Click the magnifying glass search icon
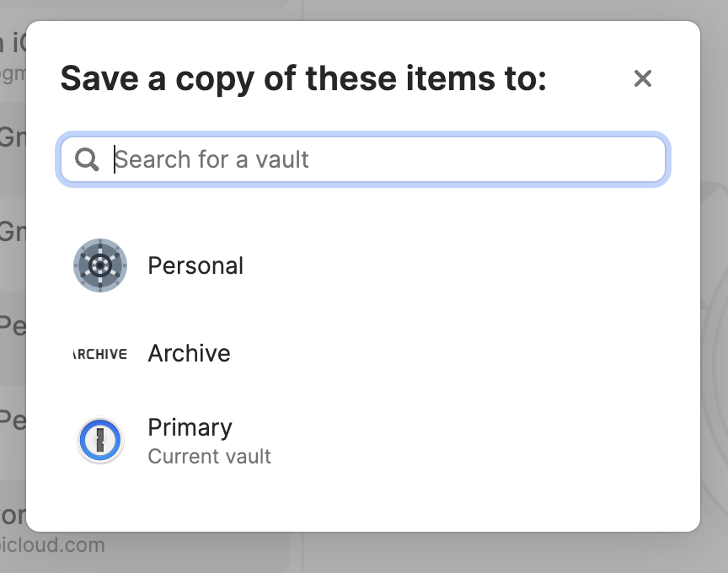The image size is (728, 573). (x=87, y=159)
